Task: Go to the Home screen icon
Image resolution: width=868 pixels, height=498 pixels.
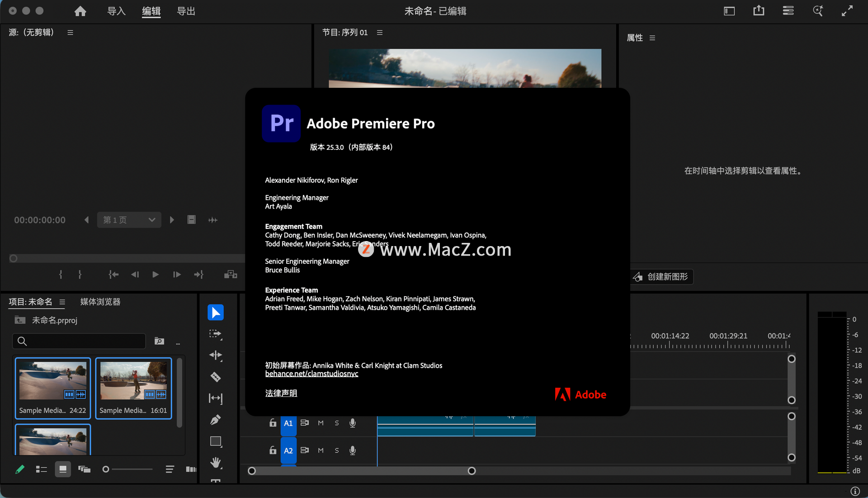Action: (80, 11)
